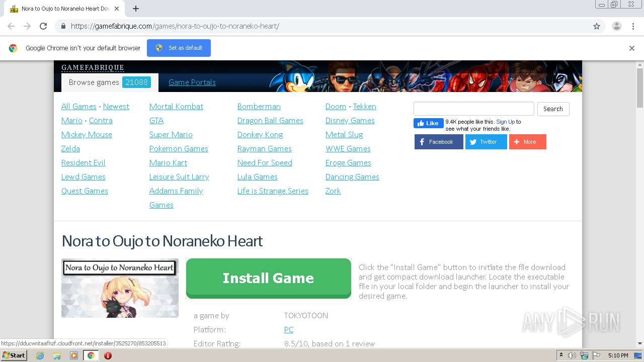
Task: Close the Nora to Oujo tab
Action: tap(117, 9)
